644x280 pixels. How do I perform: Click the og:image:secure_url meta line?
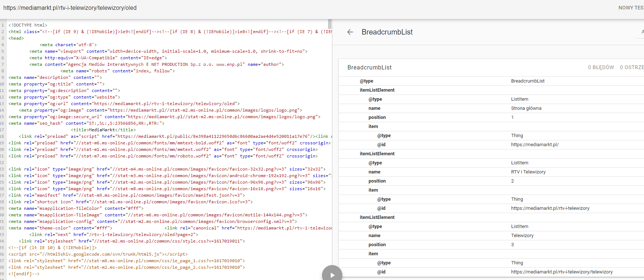[165, 117]
